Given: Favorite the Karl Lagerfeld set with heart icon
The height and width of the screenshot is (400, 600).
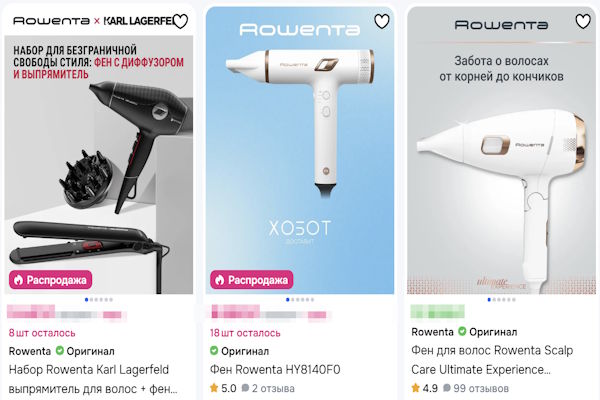Looking at the screenshot, I should click(x=180, y=21).
